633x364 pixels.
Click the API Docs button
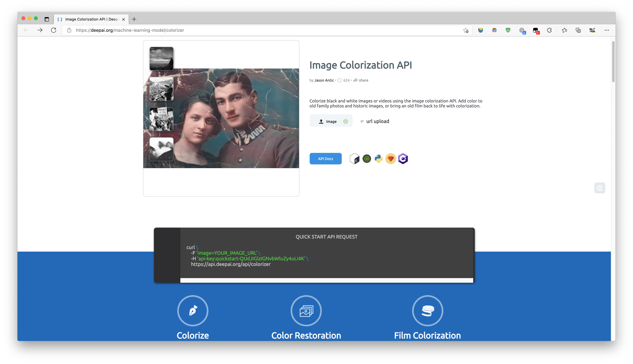point(325,158)
